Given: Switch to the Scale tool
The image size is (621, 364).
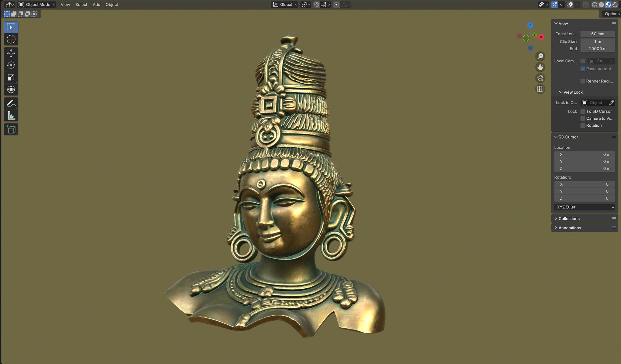Looking at the screenshot, I should [11, 78].
